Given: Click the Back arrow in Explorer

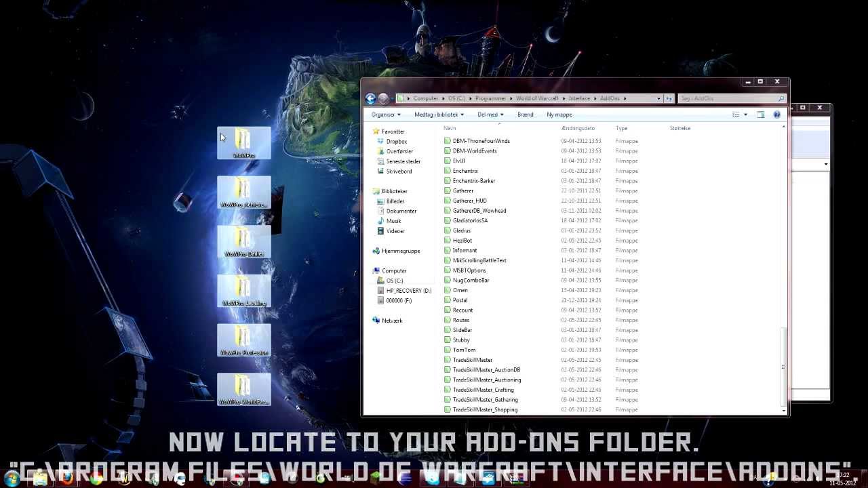Looking at the screenshot, I should [x=370, y=98].
